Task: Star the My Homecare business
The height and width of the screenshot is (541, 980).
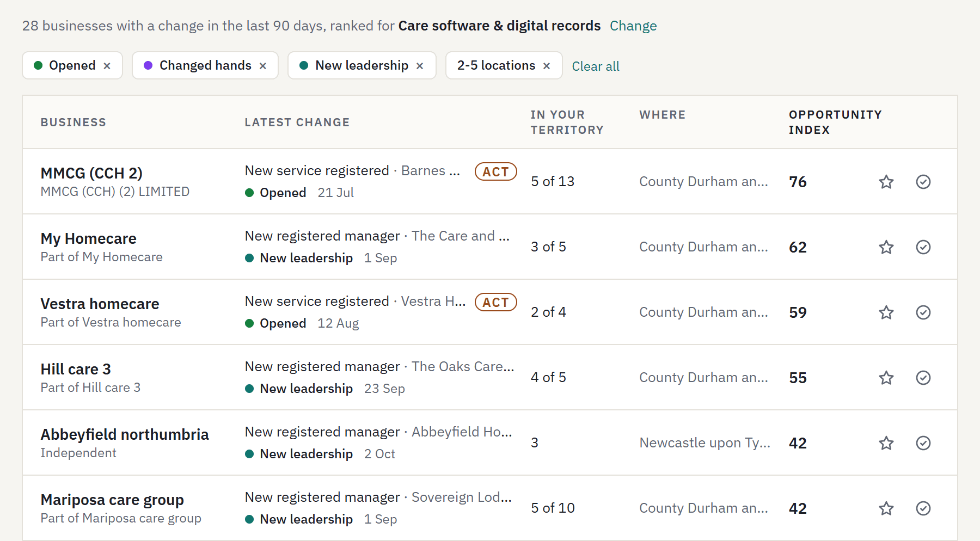Action: tap(886, 247)
